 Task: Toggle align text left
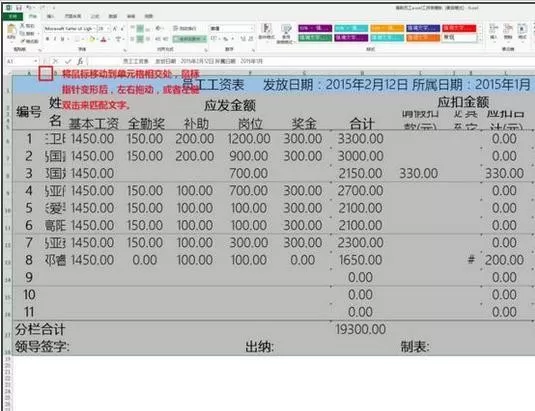point(132,39)
